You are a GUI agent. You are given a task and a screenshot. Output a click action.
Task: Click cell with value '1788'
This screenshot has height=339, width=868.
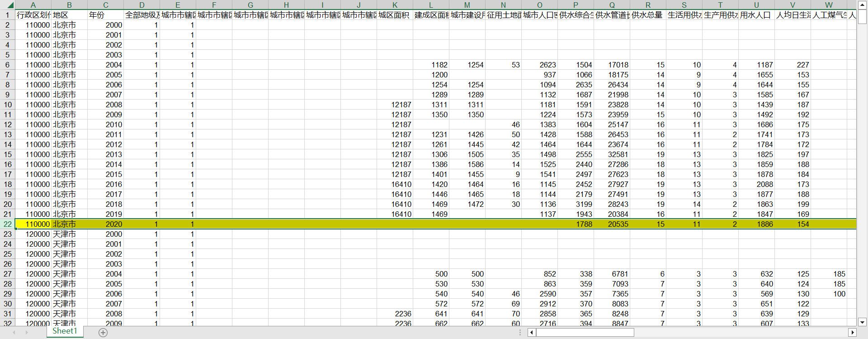tap(576, 224)
